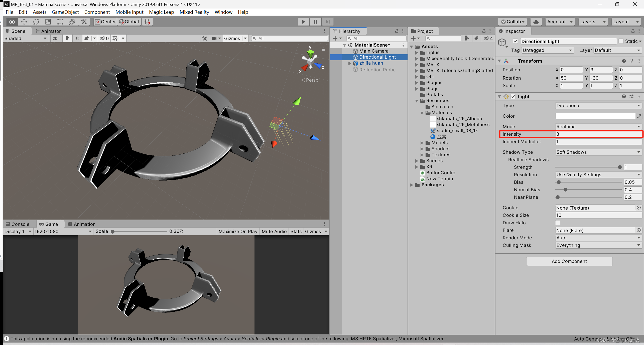Screen dimensions: 644x345
Task: Click Maximize On Play button
Action: tap(238, 231)
